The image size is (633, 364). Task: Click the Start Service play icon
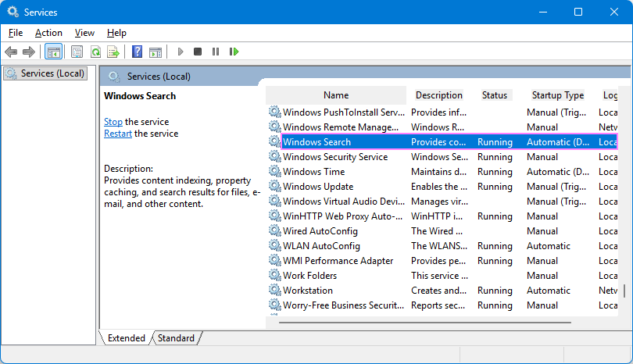coord(181,52)
